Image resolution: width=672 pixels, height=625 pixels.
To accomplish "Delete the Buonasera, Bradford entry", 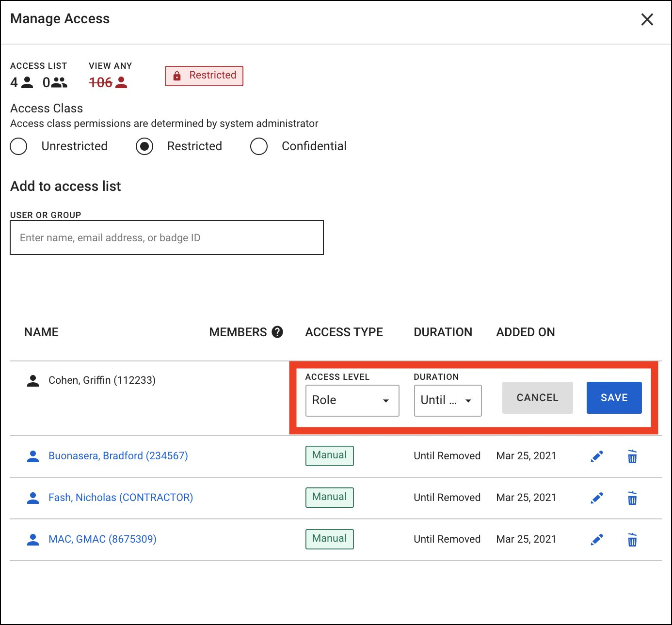I will point(631,456).
